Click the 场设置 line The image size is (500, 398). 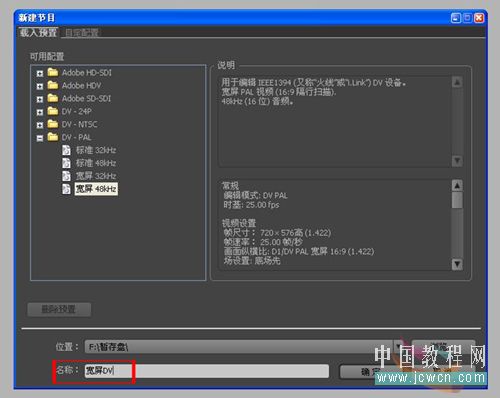252,261
